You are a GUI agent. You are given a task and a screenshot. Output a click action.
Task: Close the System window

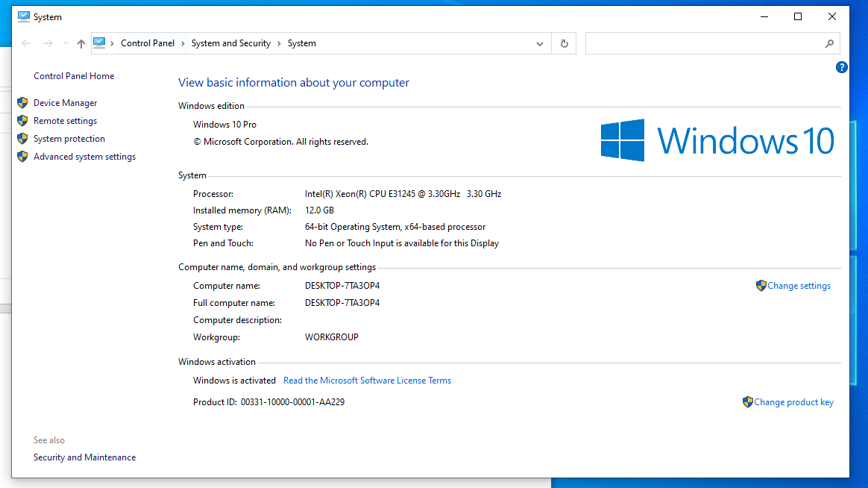click(832, 16)
